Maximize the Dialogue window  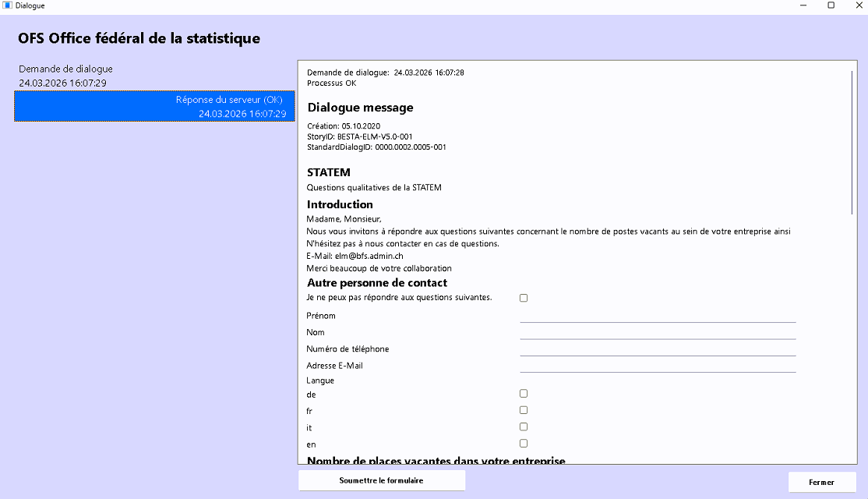coord(831,5)
